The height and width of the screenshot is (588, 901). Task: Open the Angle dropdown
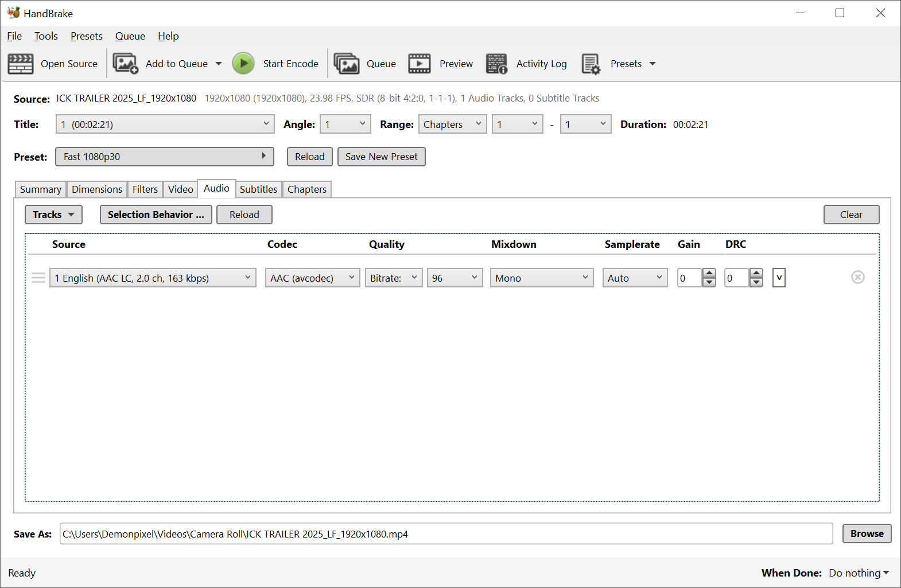(345, 124)
